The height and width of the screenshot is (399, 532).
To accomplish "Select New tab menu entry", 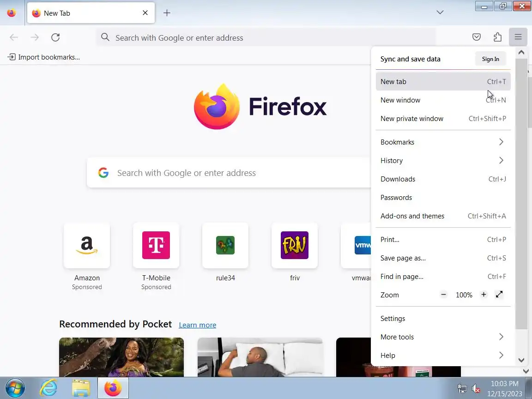I will coord(443,81).
